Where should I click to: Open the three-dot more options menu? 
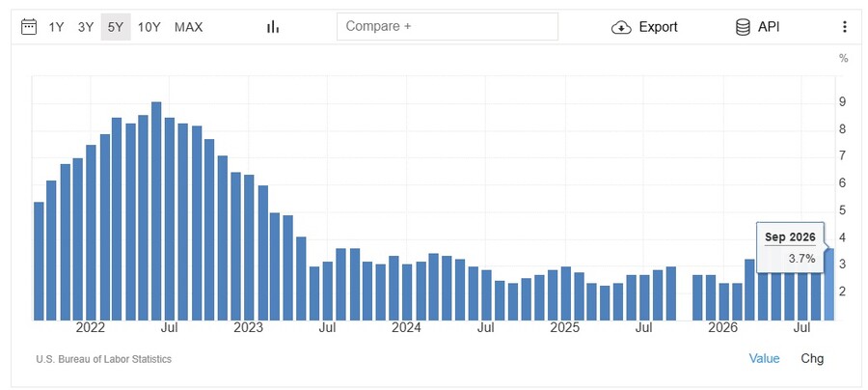coord(844,27)
